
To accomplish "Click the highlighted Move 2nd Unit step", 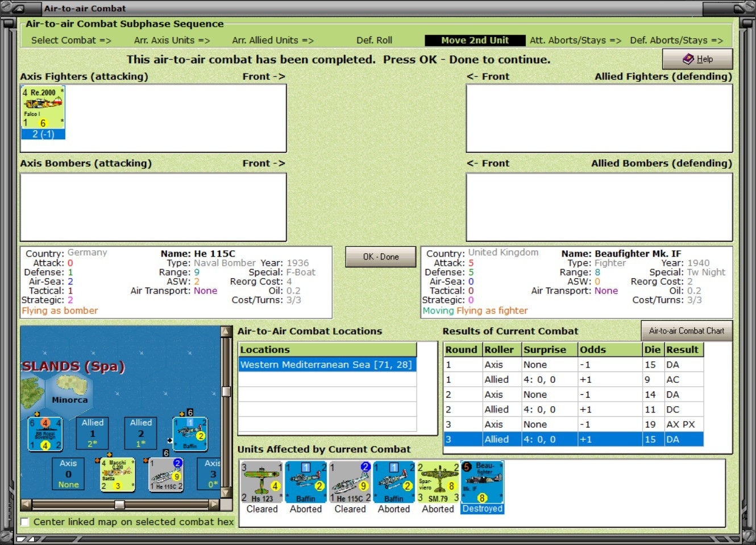I will click(475, 40).
